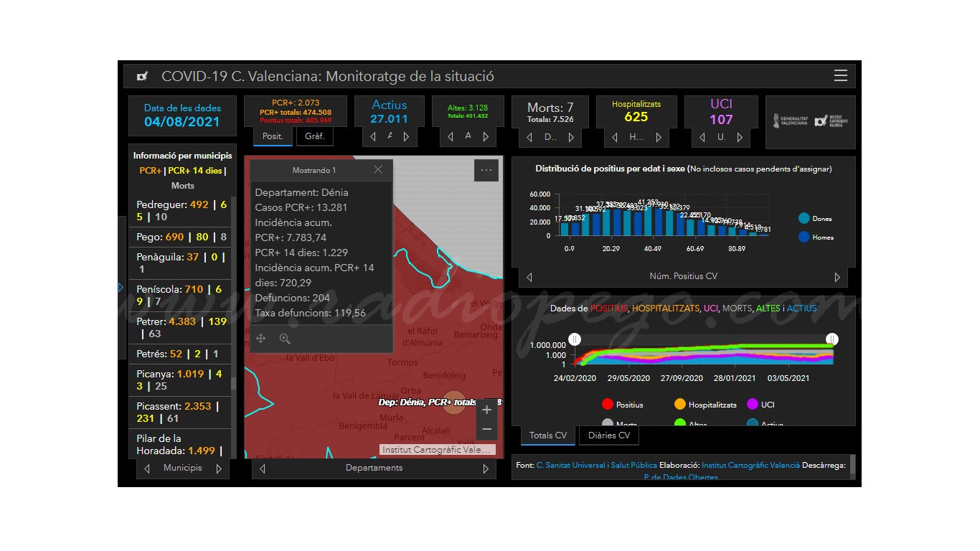
Task: Click the Institut Cartogràfic Vale... map attribution
Action: [x=437, y=450]
